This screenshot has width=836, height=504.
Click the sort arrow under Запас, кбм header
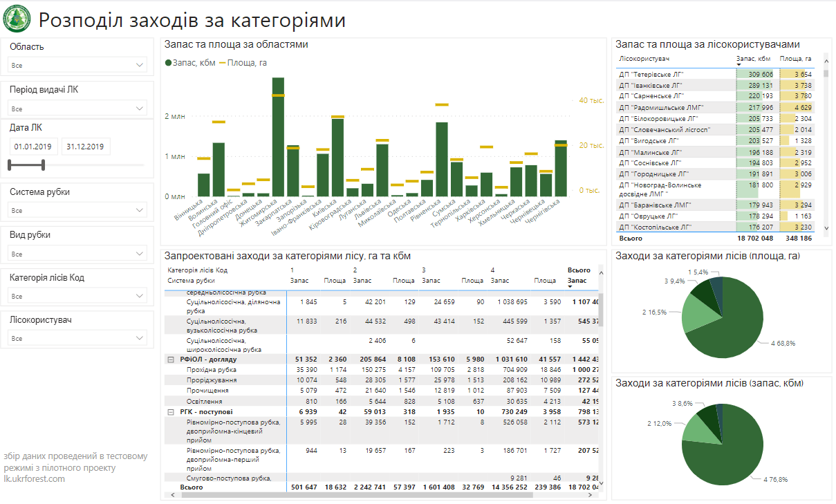(x=739, y=65)
